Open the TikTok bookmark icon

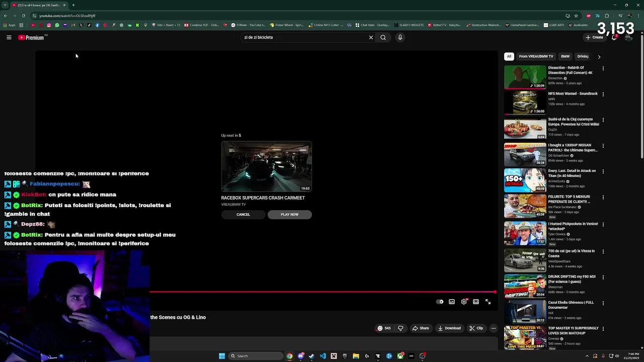pos(89,25)
